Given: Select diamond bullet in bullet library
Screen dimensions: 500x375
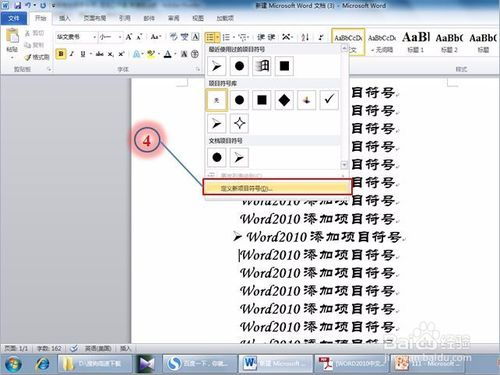Looking at the screenshot, I should (284, 100).
